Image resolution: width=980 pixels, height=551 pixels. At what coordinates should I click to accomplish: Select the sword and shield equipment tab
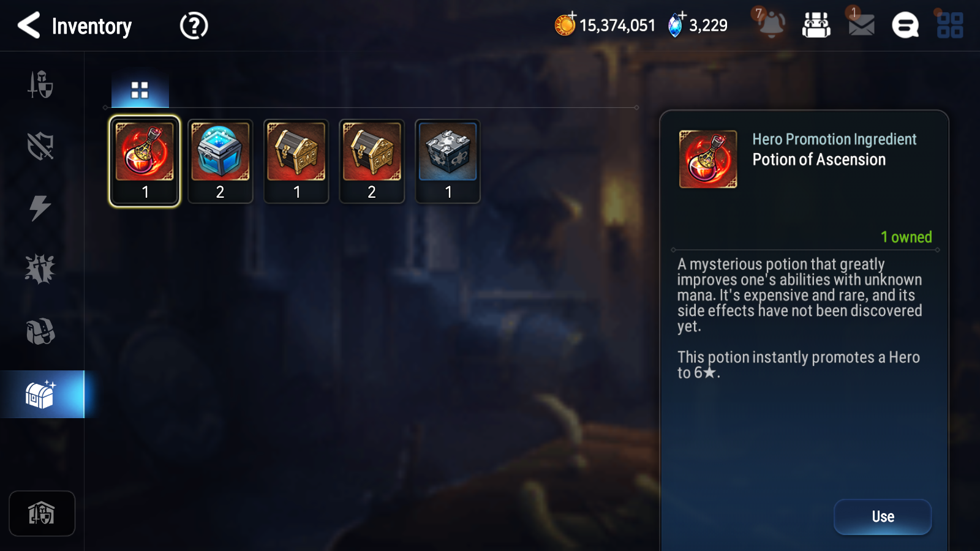(41, 84)
